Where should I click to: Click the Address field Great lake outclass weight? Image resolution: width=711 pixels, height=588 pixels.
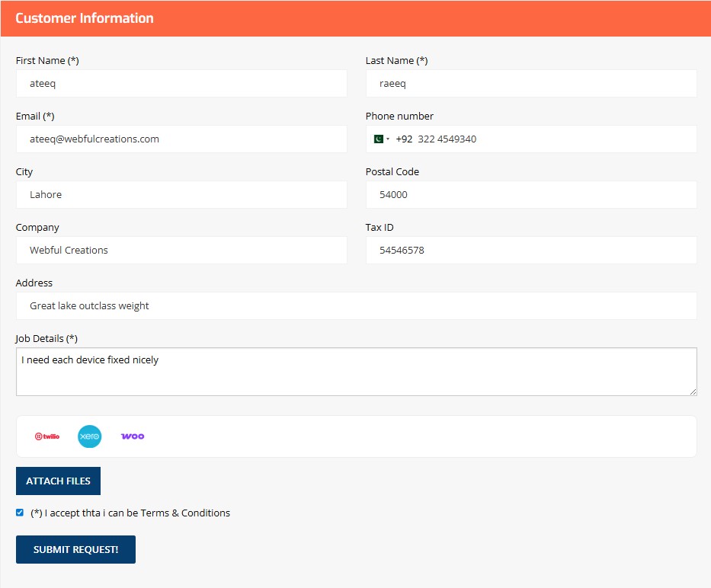point(357,305)
